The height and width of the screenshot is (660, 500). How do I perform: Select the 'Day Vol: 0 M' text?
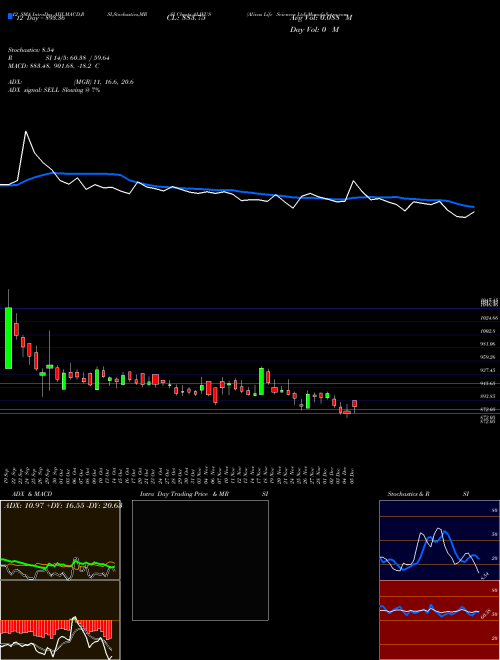(314, 30)
